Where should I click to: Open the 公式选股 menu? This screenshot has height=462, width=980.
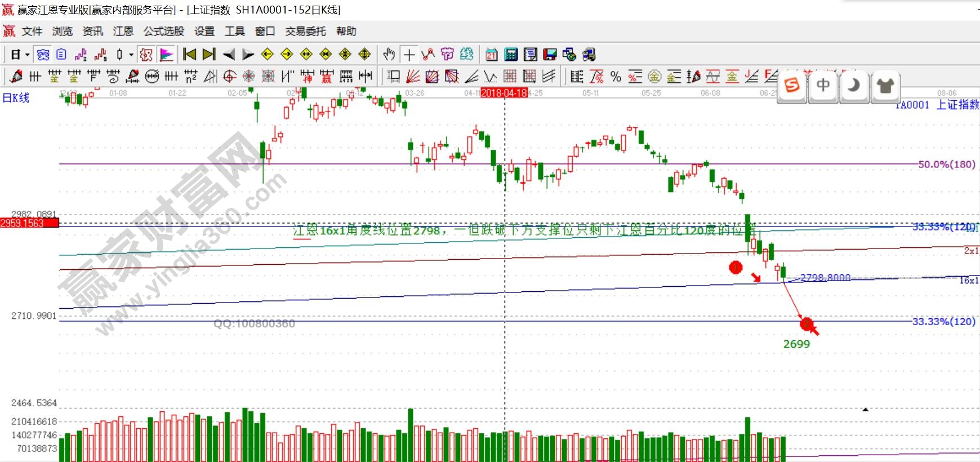[163, 32]
